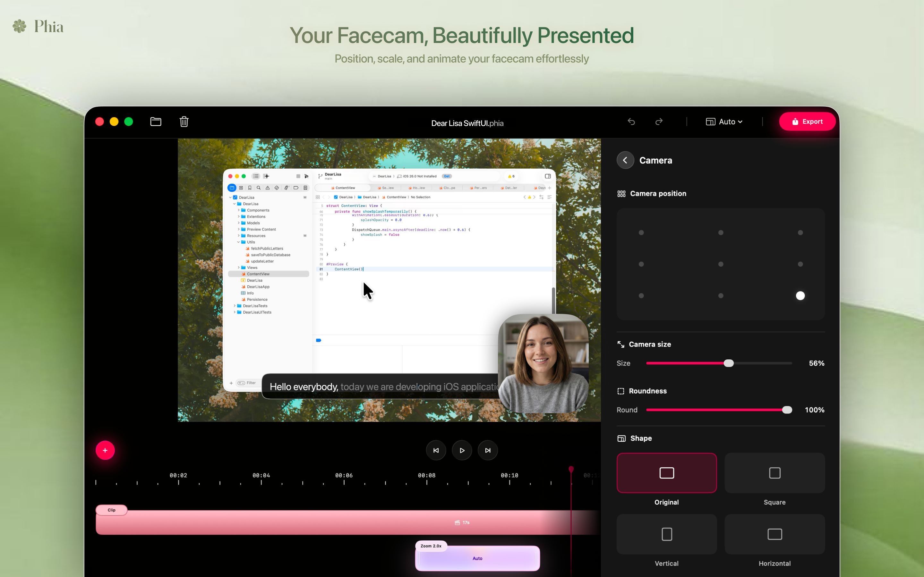The height and width of the screenshot is (577, 924).
Task: Click the pink add plus button
Action: 105,450
